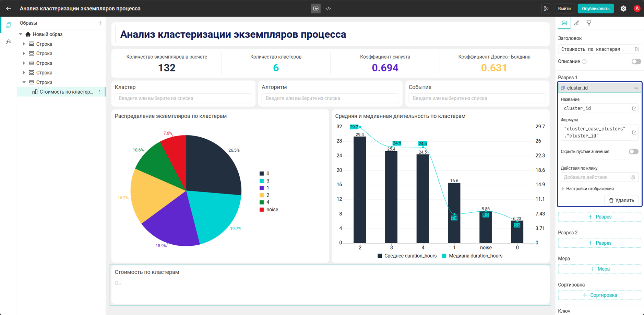This screenshot has height=315, width=644.
Task: Open the formula editor icon
Action: pyautogui.click(x=634, y=132)
